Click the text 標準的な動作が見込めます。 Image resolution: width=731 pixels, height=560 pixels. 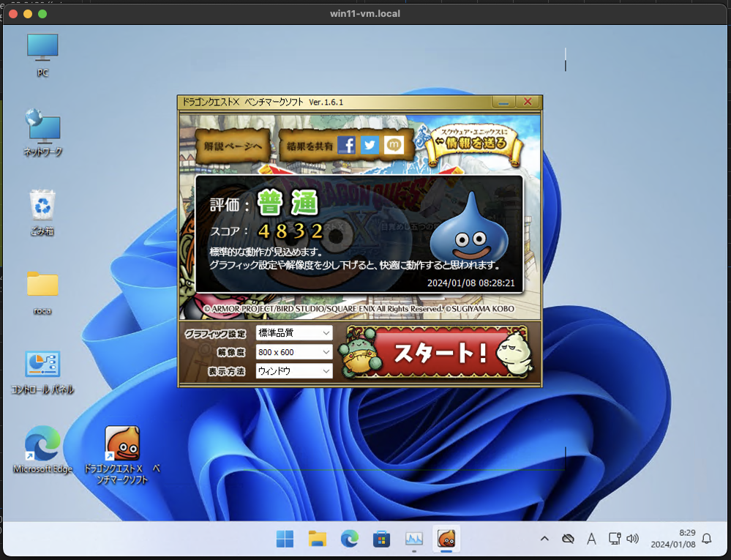(x=266, y=253)
